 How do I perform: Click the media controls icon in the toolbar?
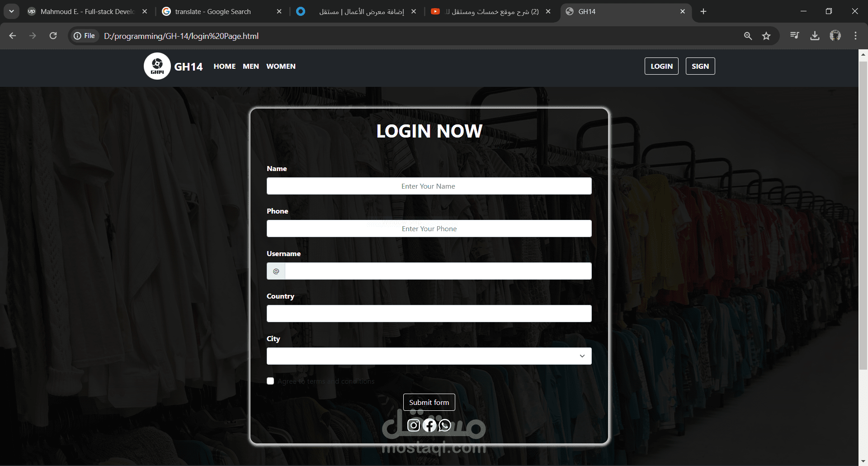[794, 36]
